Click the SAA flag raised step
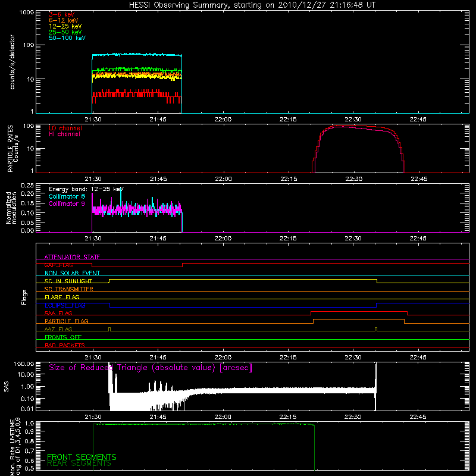Screen dimensions: 476x476 point(359,311)
